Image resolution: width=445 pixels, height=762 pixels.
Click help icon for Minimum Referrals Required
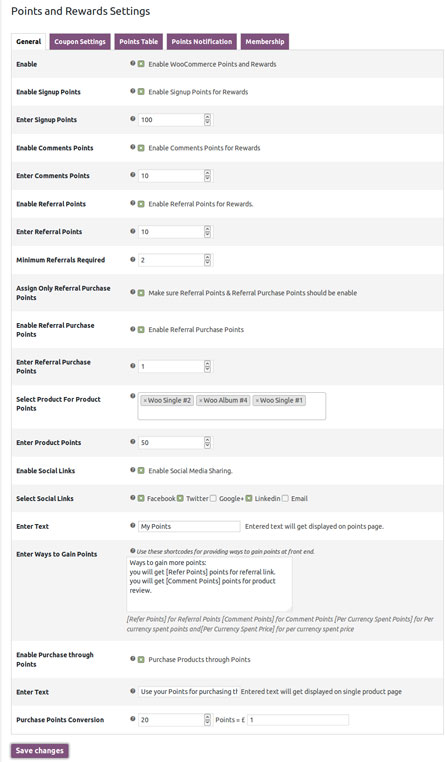pyautogui.click(x=133, y=259)
